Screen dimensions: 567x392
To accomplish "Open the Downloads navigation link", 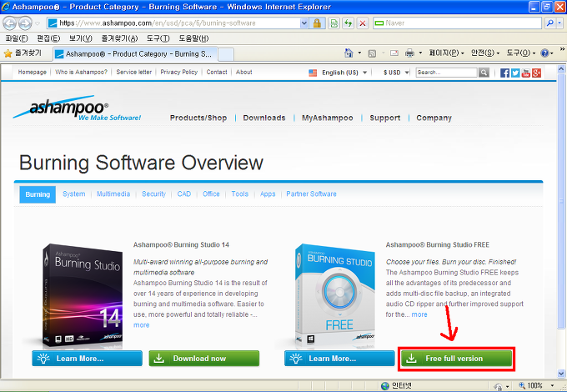I will tap(264, 118).
